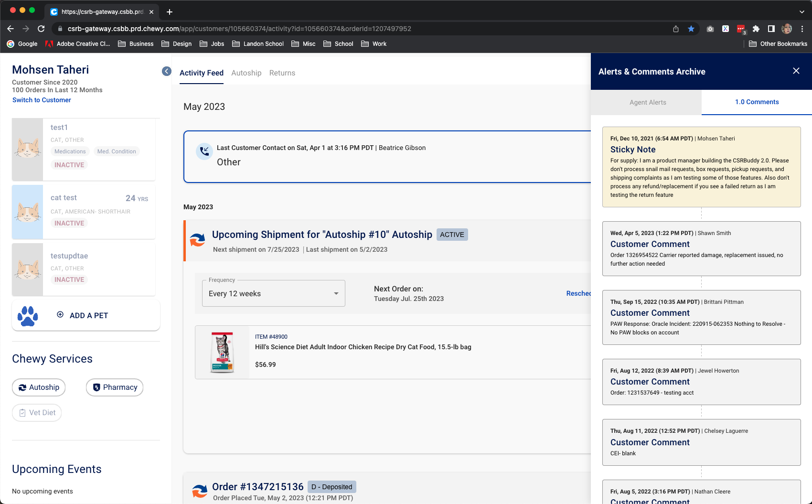The height and width of the screenshot is (504, 812).
Task: Select the Brittani Pittman Customer Comment card
Action: point(701,317)
